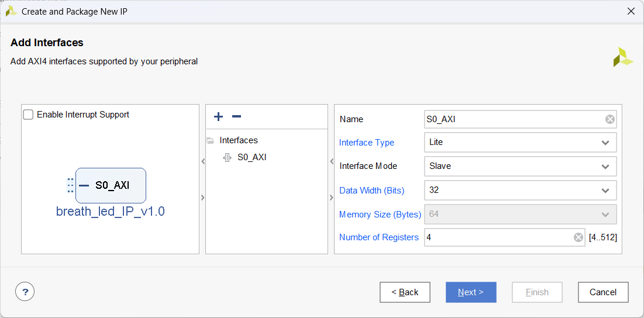Select S0_AXI in the Interfaces tree

click(x=252, y=157)
